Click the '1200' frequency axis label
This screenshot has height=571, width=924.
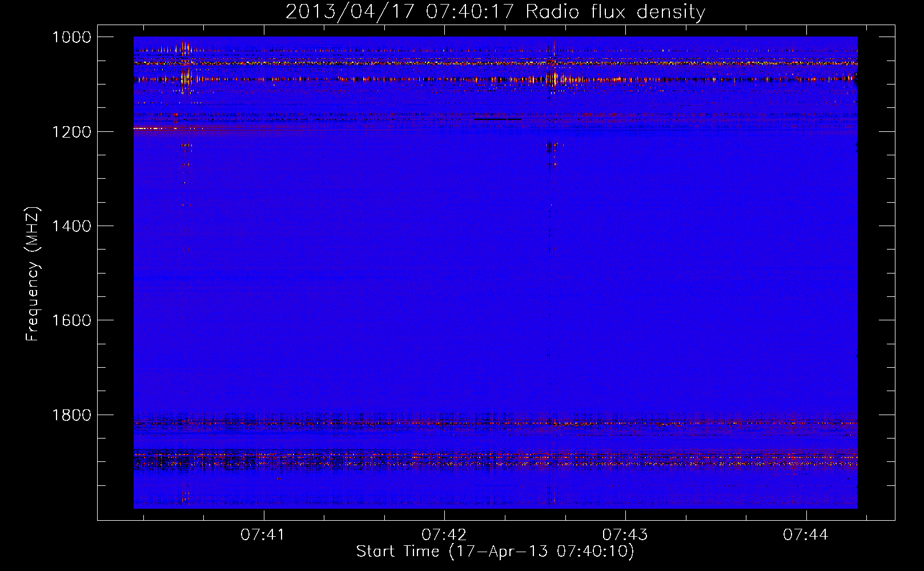click(71, 132)
